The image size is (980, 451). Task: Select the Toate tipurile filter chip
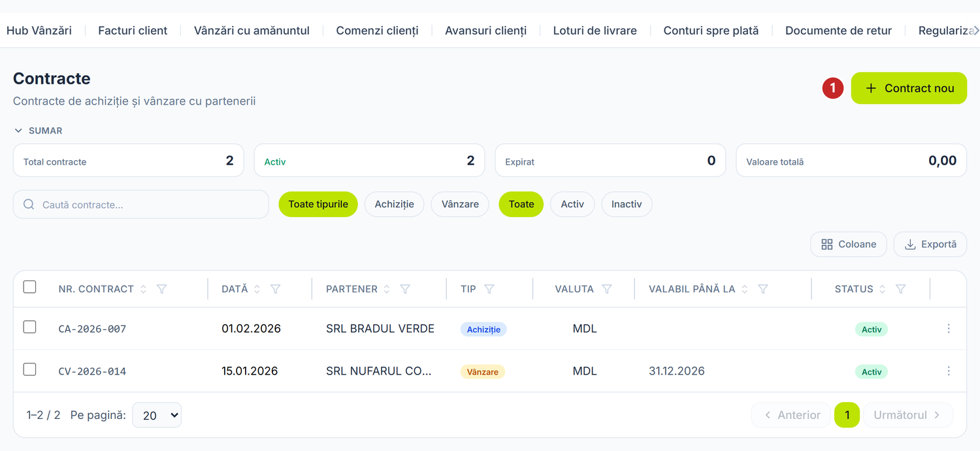click(x=318, y=204)
